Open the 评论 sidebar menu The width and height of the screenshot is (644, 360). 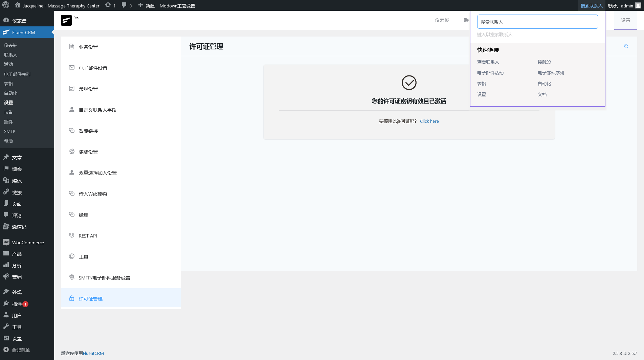pos(27,215)
